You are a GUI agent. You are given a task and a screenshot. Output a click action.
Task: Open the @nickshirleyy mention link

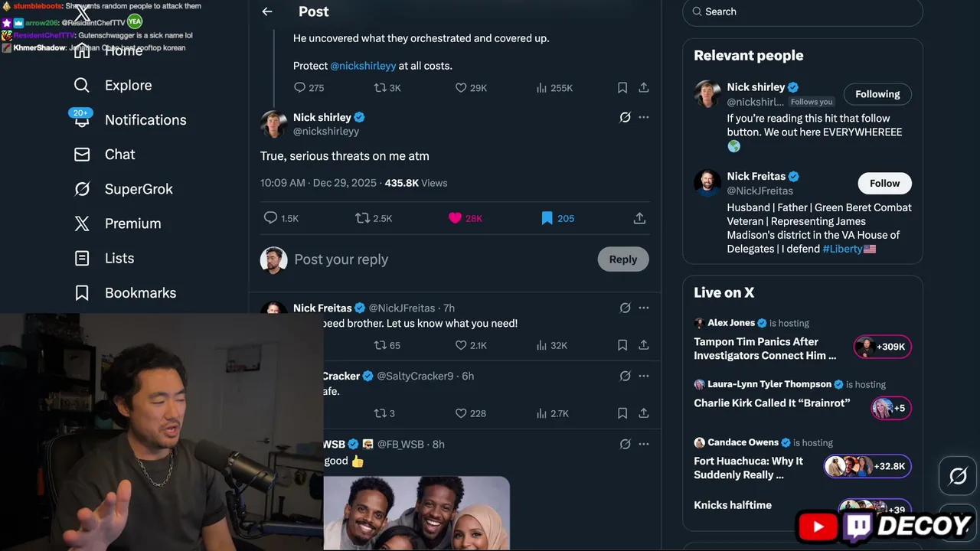pyautogui.click(x=363, y=66)
